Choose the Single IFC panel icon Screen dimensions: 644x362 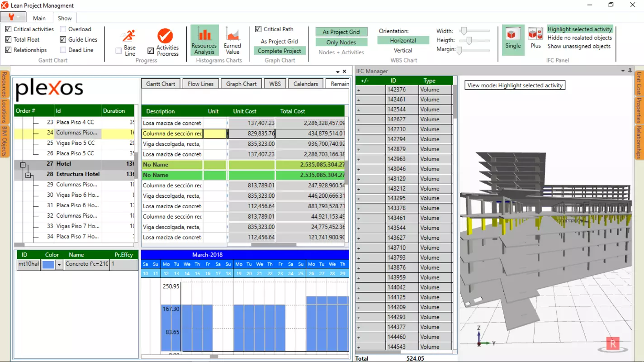[513, 34]
